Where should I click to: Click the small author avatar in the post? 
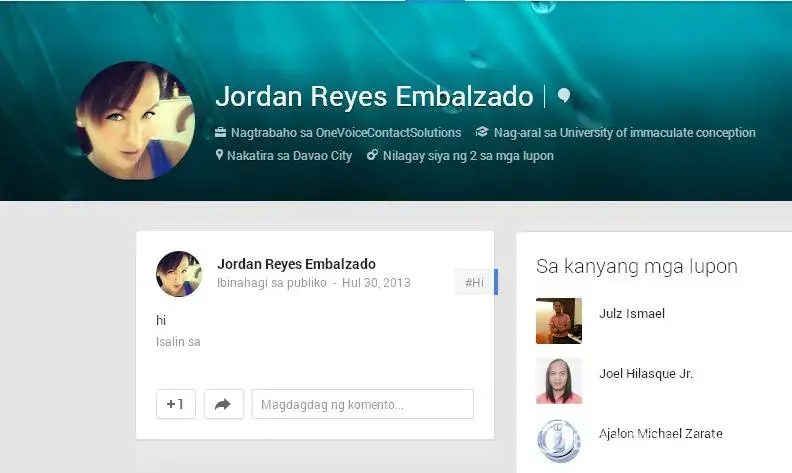click(179, 274)
